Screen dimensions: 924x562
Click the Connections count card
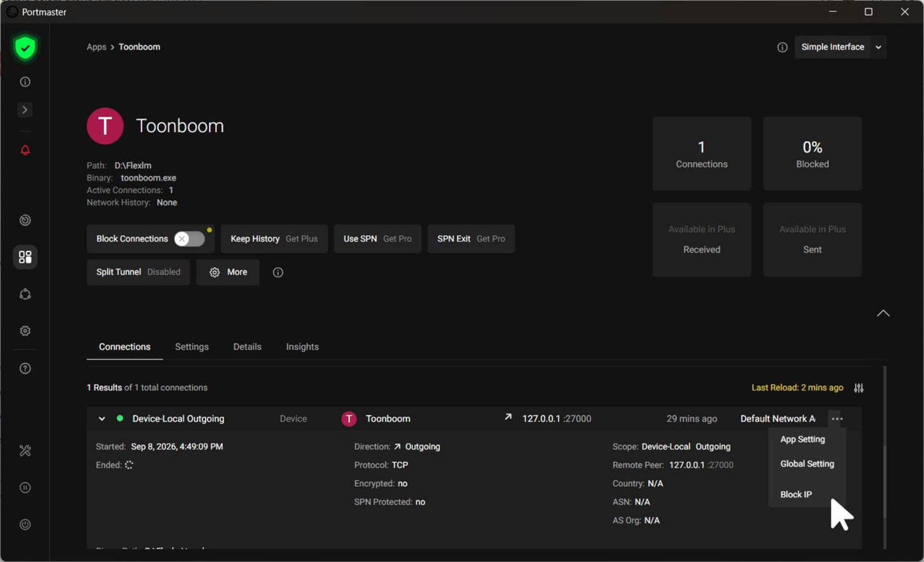tap(701, 153)
